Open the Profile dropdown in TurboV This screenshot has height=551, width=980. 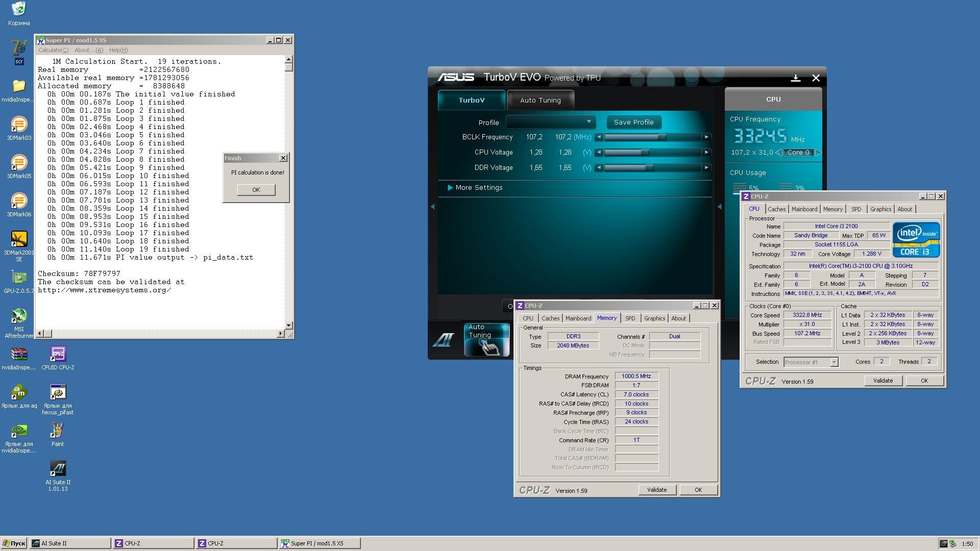551,122
